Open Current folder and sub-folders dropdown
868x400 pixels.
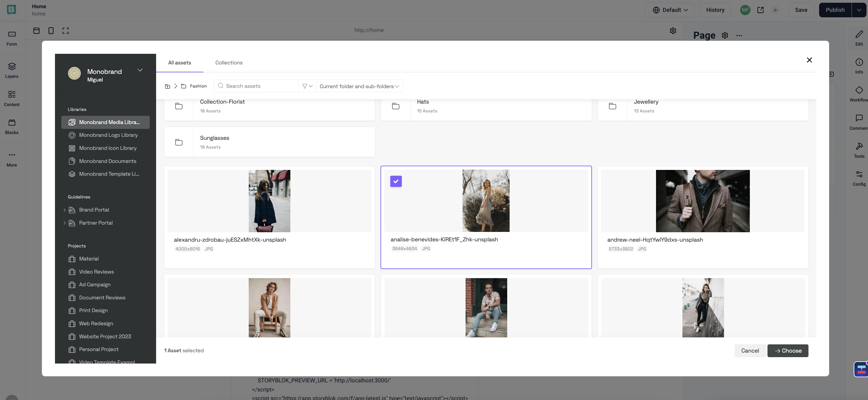tap(360, 86)
